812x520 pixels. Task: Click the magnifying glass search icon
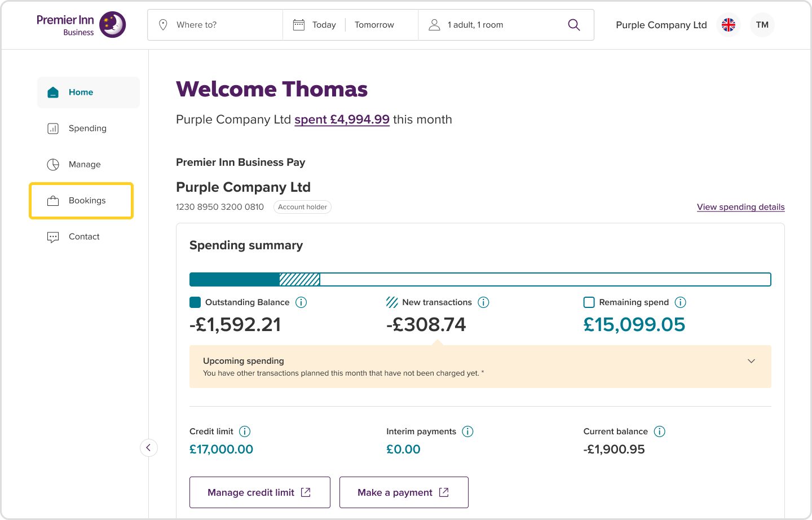tap(574, 25)
